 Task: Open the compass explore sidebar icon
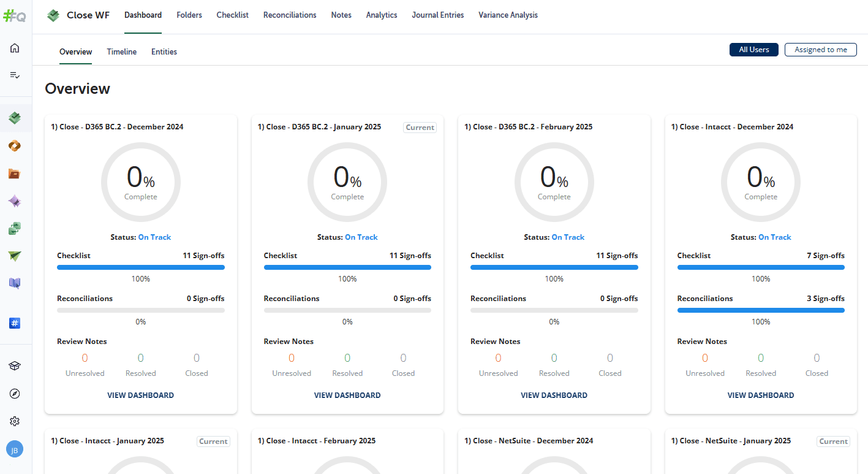click(x=15, y=394)
